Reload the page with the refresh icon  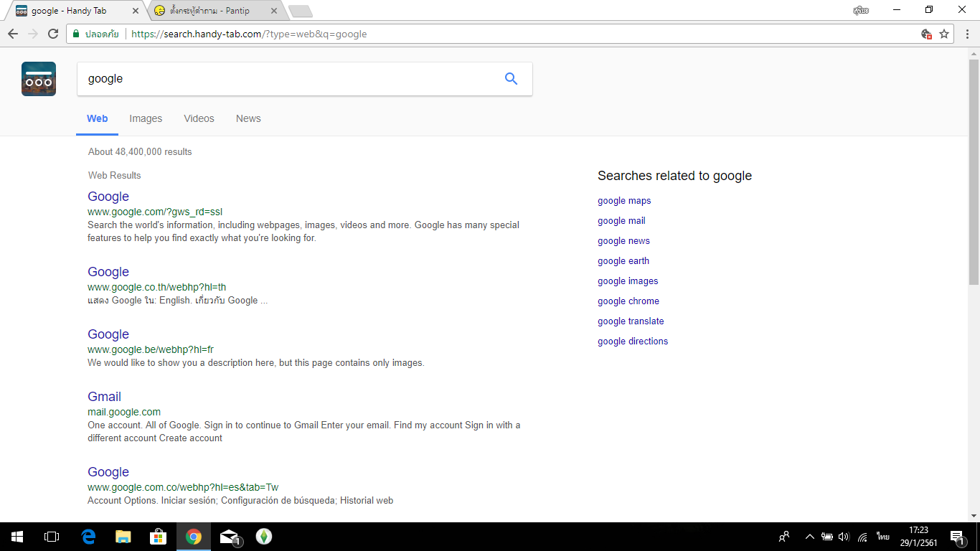click(53, 34)
